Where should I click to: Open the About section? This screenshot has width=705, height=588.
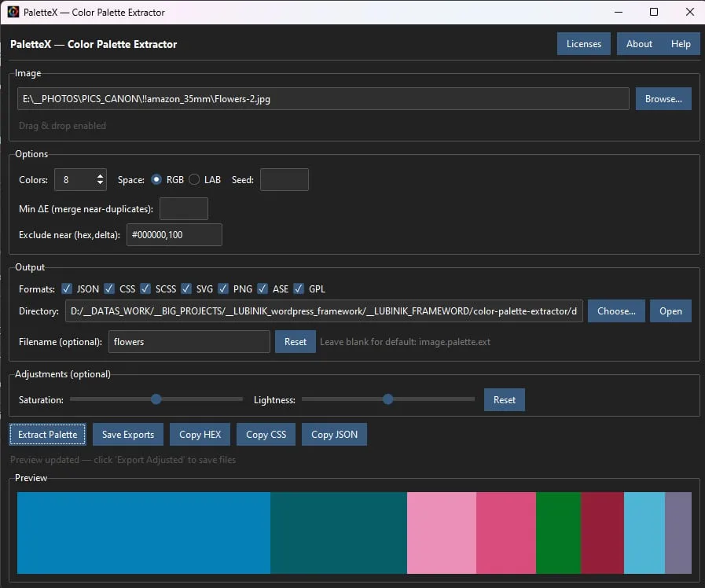(x=639, y=44)
